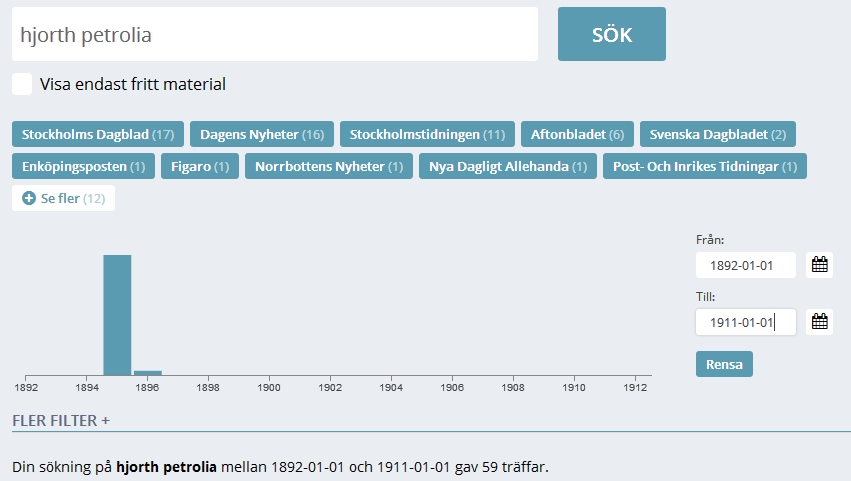Filter by Nya Dagligt Allehanda
Screen dimensions: 851x481
tap(508, 166)
